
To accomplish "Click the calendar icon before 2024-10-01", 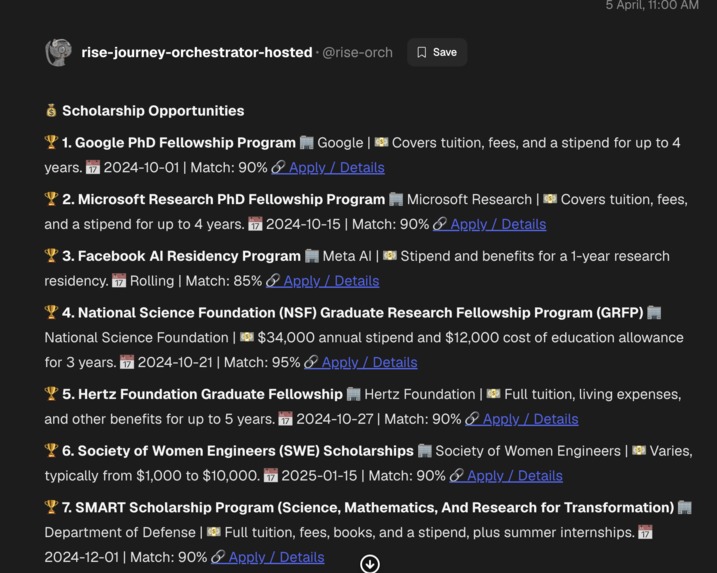I will pos(93,167).
